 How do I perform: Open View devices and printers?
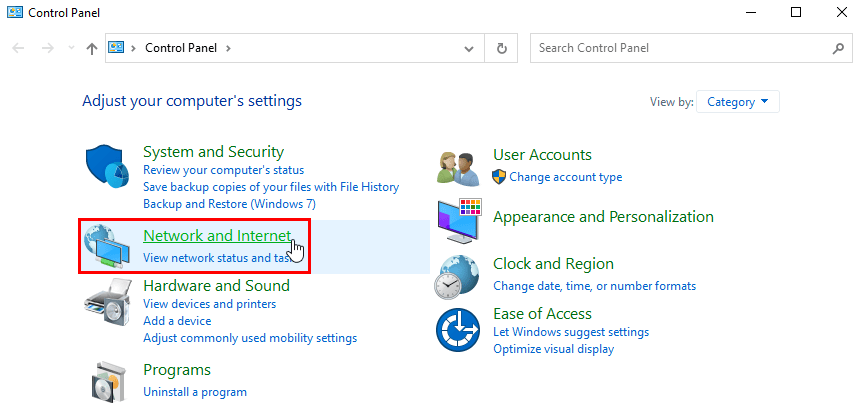pyautogui.click(x=209, y=304)
